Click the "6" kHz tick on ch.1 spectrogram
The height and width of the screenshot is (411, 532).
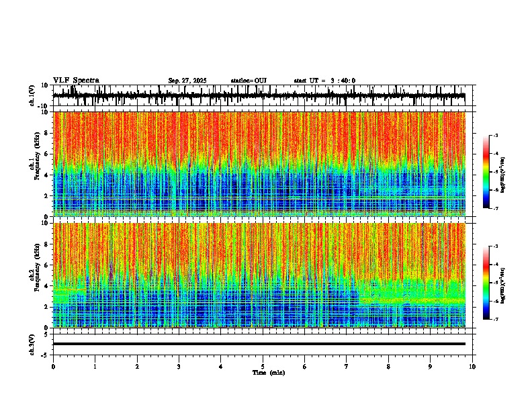47,154
